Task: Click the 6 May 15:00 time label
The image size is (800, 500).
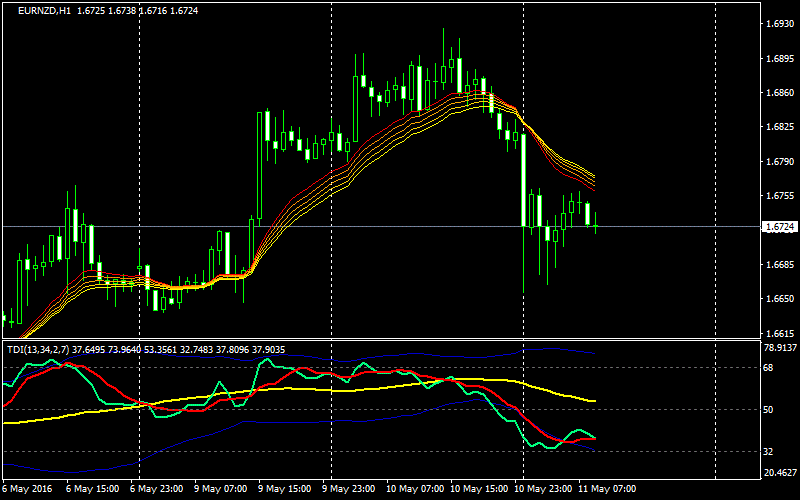Action: pyautogui.click(x=93, y=489)
